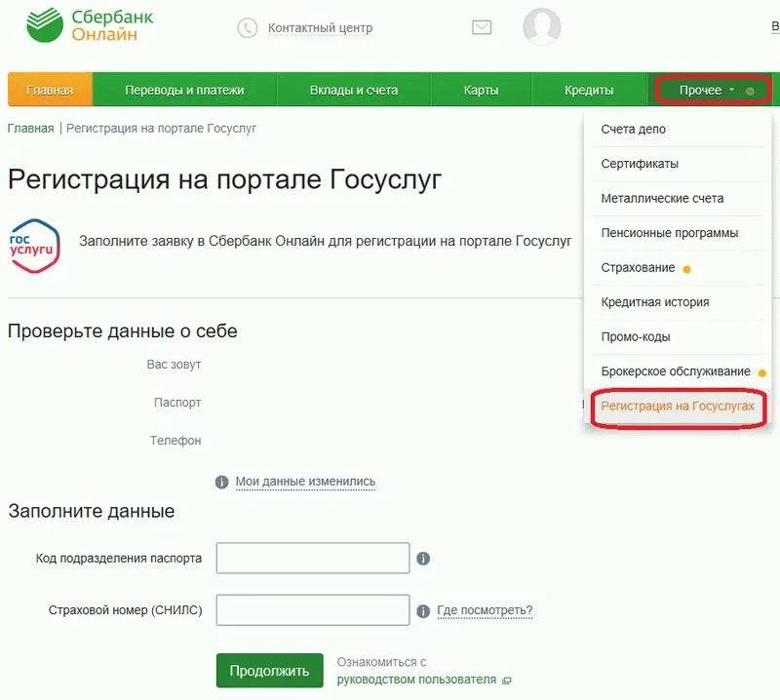This screenshot has width=780, height=700.
Task: Open messages via the envelope icon
Action: click(x=482, y=28)
